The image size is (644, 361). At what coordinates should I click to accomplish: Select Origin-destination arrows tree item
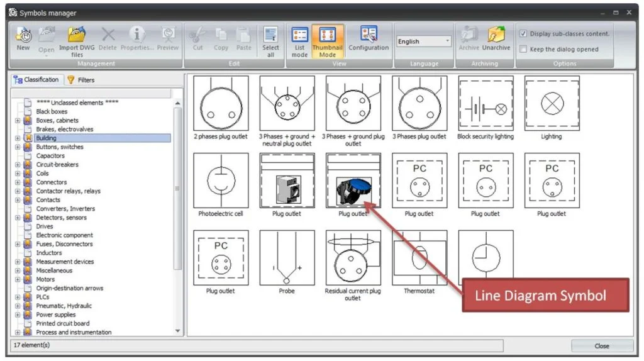[x=69, y=288]
